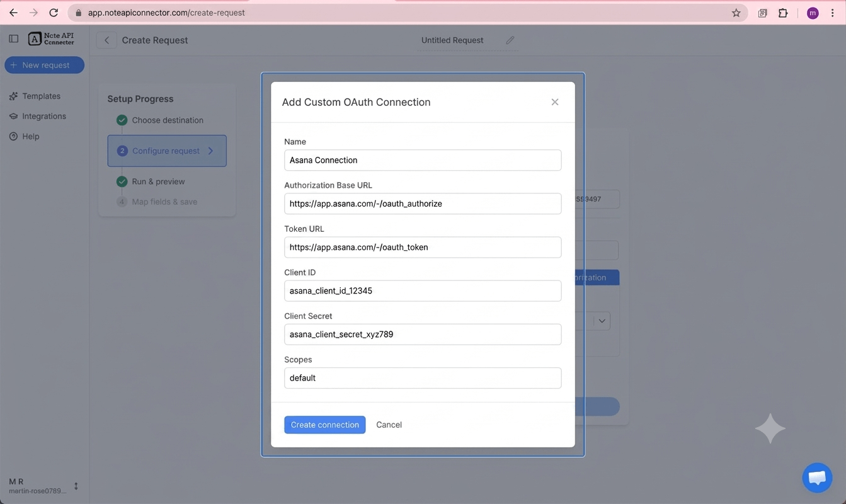Edit the Token URL field
Screen dimensions: 846x504
point(423,247)
